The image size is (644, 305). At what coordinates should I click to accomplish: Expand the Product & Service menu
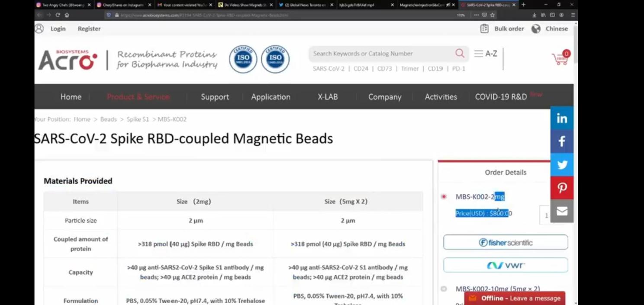click(138, 97)
